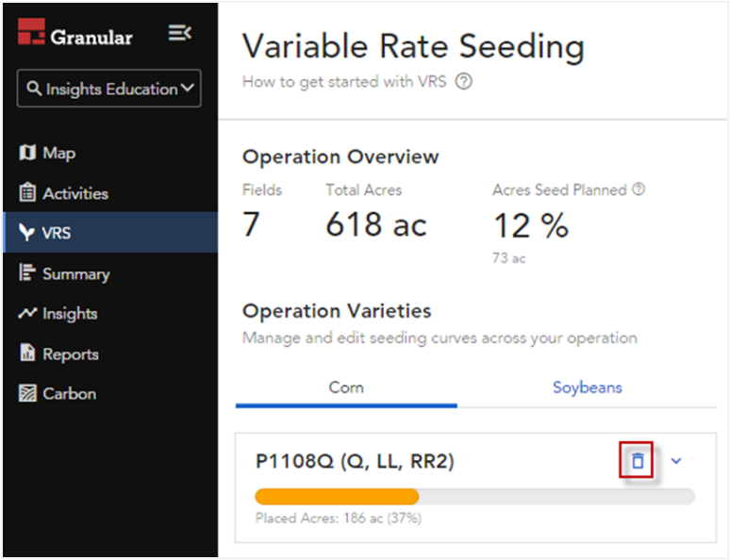This screenshot has height=560, width=730.
Task: Click the '12 %' acres seed planned value
Action: [x=531, y=225]
